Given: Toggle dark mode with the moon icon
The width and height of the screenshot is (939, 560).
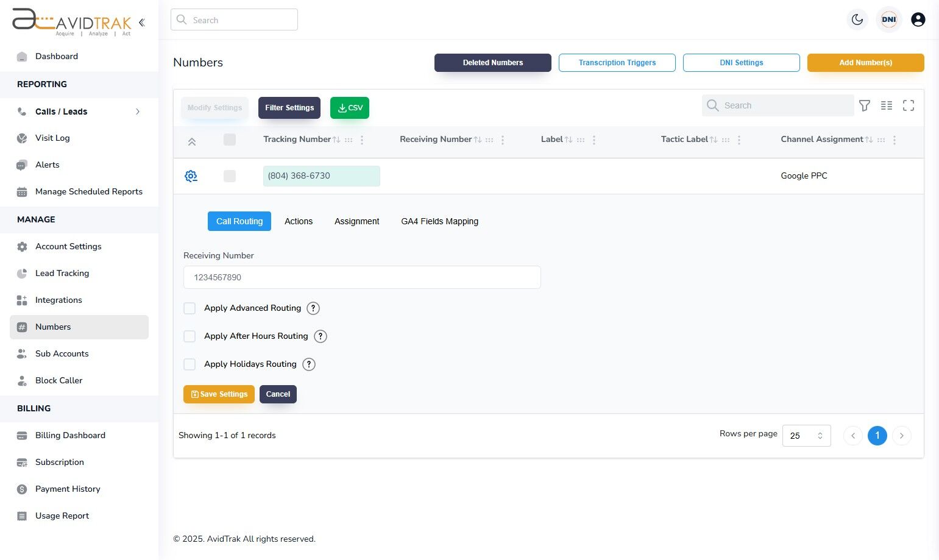Looking at the screenshot, I should click(x=857, y=19).
